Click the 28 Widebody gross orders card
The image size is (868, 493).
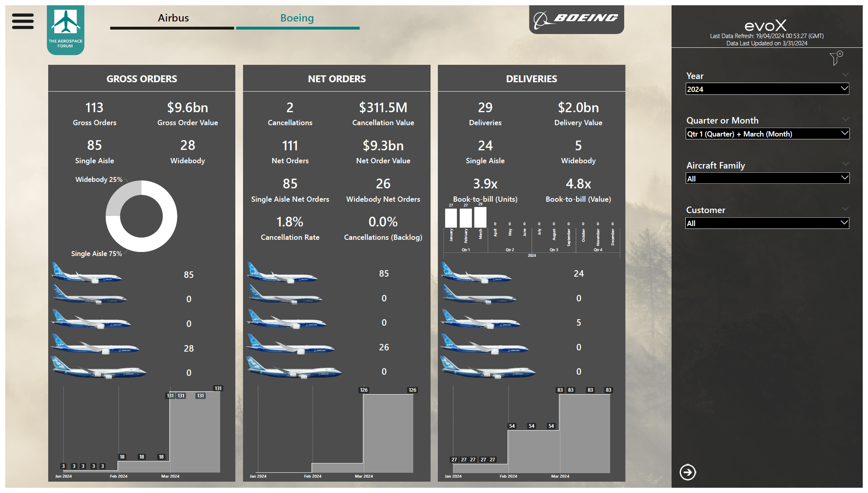(188, 151)
